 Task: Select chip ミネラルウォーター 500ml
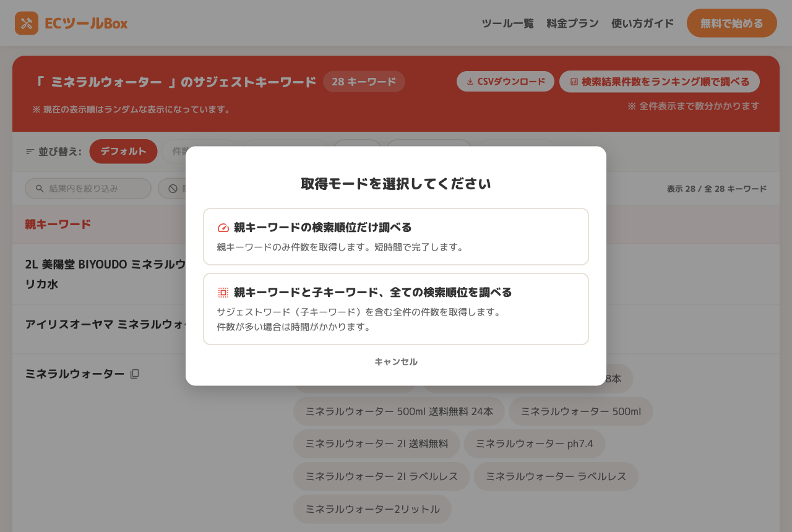click(x=580, y=411)
